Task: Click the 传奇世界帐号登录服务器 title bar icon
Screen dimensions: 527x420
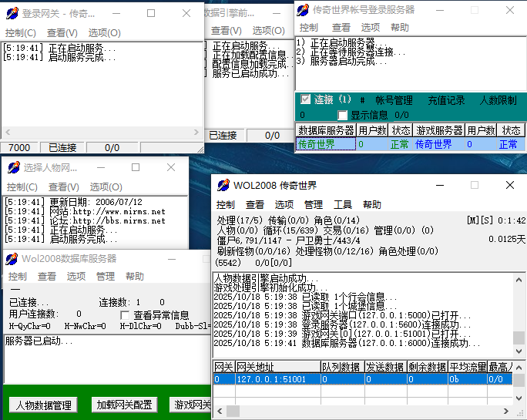Action: pos(303,10)
